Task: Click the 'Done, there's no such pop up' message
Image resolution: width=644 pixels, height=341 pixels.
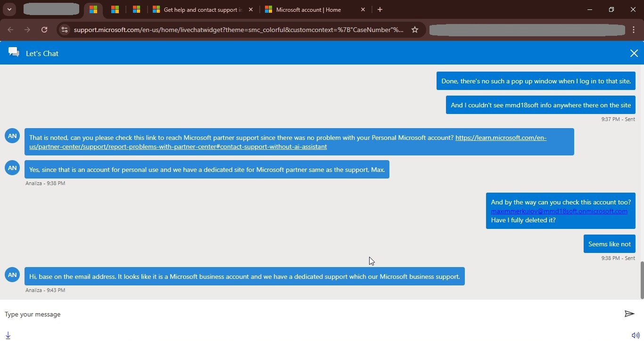Action: (536, 81)
